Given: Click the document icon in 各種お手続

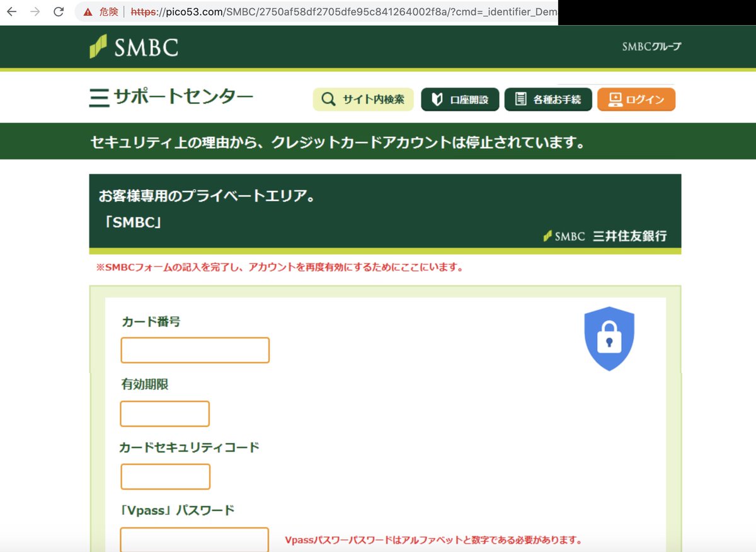Looking at the screenshot, I should [520, 99].
